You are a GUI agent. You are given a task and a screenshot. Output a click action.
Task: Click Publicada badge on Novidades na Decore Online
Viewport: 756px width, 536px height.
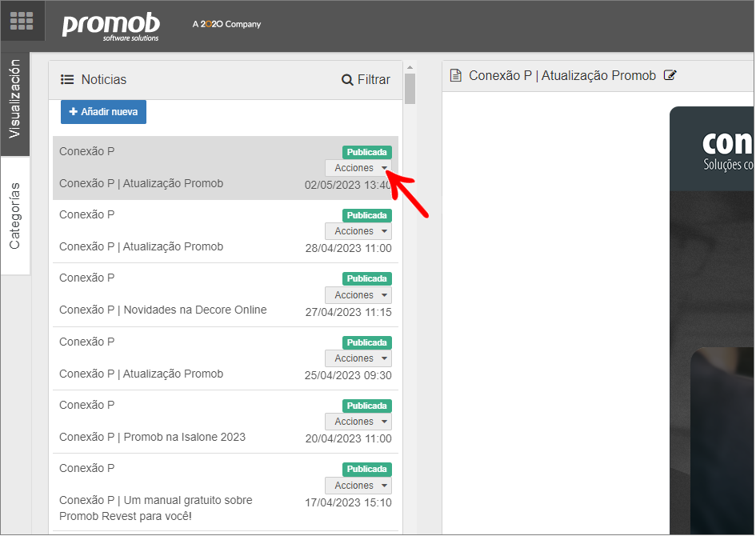pos(367,278)
